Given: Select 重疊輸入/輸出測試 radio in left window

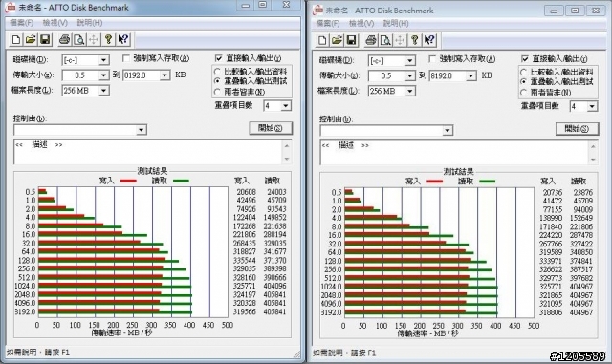Looking at the screenshot, I should click(217, 81).
